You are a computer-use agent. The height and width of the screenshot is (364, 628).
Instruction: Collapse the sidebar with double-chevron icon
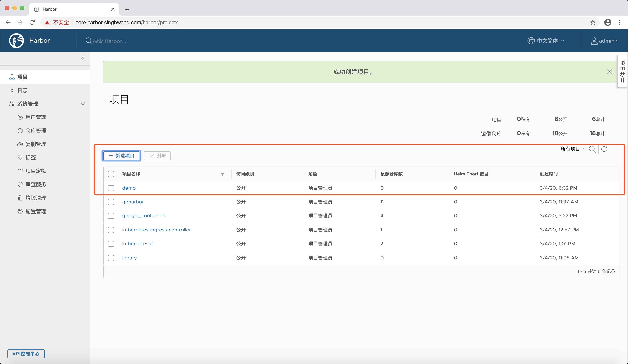tap(83, 59)
